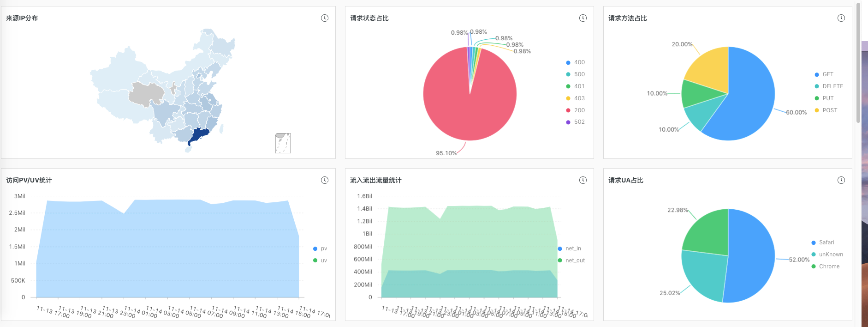Click the 95.10% pie label
The width and height of the screenshot is (868, 327).
point(446,153)
